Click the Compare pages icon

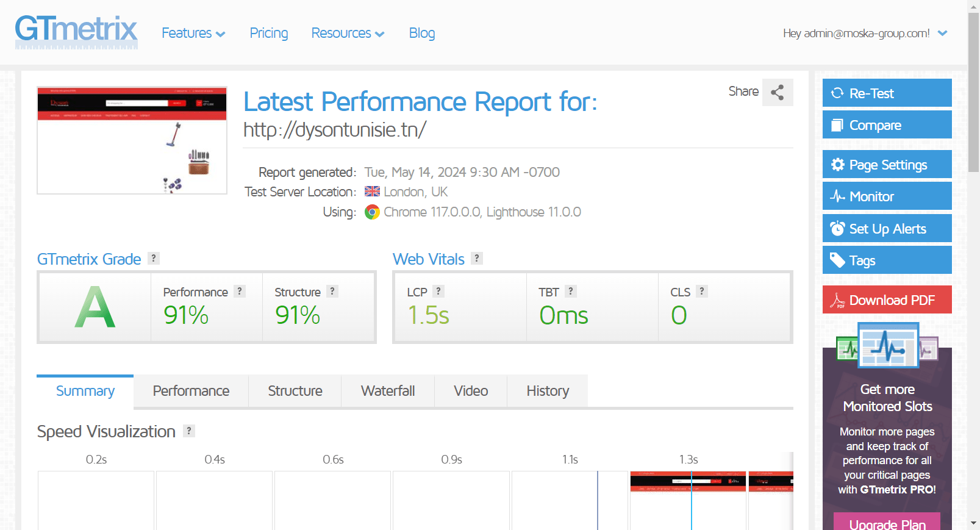coord(837,124)
